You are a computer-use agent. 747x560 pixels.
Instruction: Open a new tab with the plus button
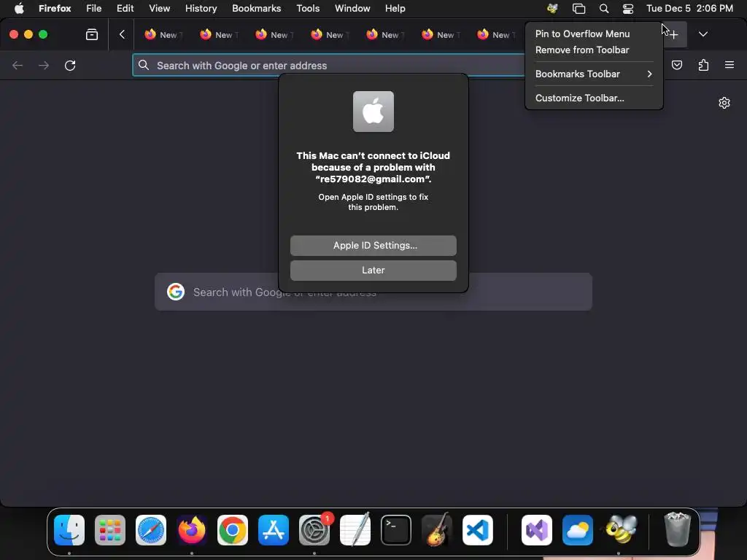point(673,34)
